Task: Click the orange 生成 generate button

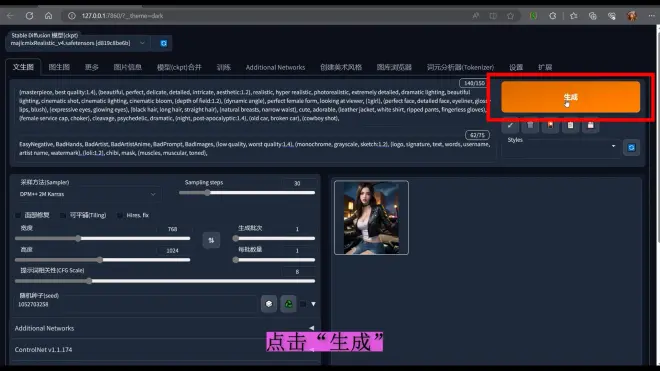Action: tap(570, 97)
